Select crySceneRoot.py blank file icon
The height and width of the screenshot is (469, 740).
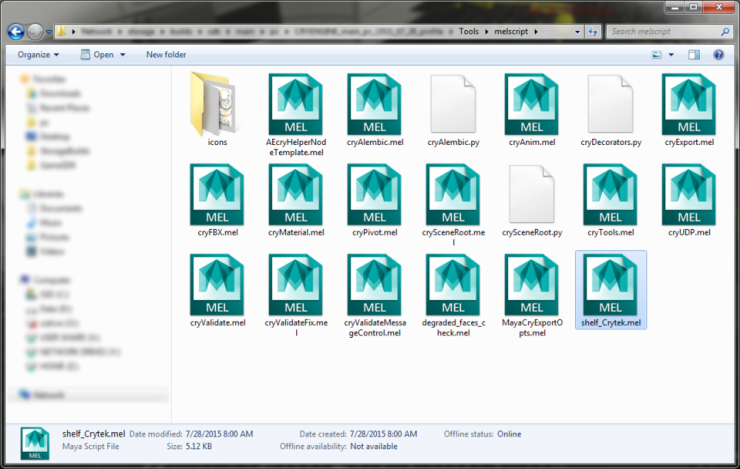click(532, 194)
